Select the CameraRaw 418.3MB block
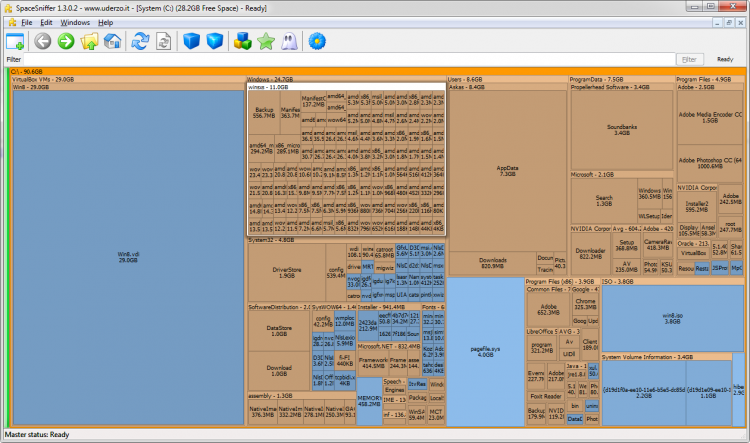 pyautogui.click(x=658, y=245)
